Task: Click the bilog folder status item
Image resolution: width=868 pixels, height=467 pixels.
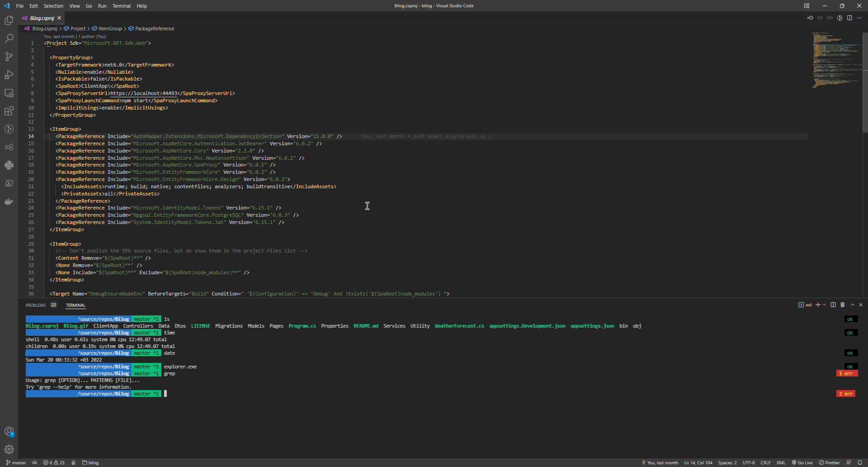Action: 90,462
